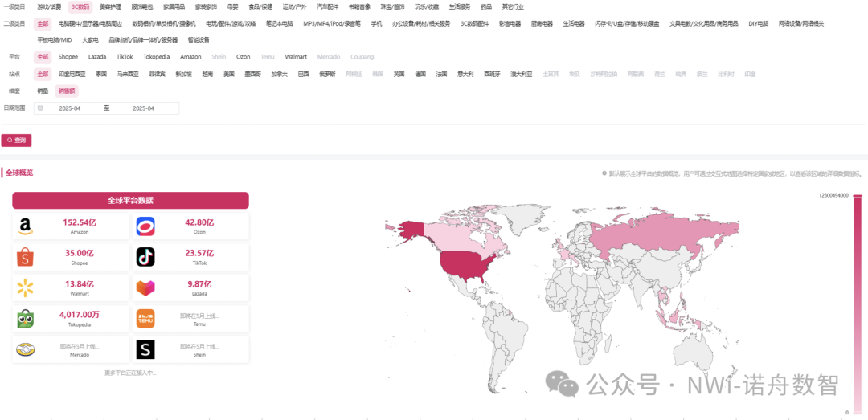
Task: Click the Ozon logo icon
Action: (x=145, y=227)
